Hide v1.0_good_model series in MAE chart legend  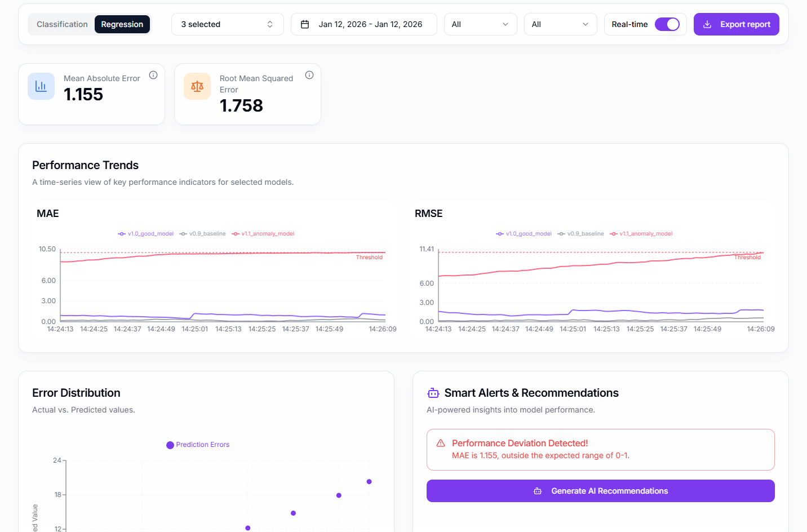pos(146,234)
